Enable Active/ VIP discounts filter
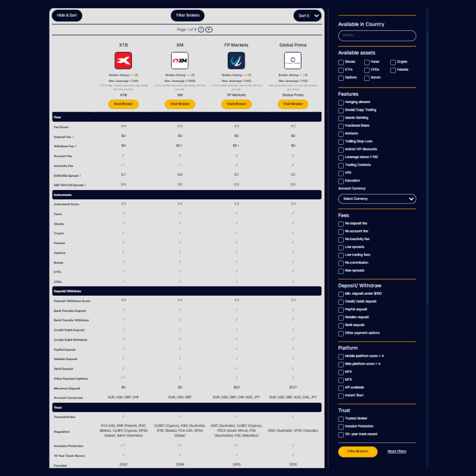Viewport: 476px width, 476px height. pyautogui.click(x=341, y=150)
